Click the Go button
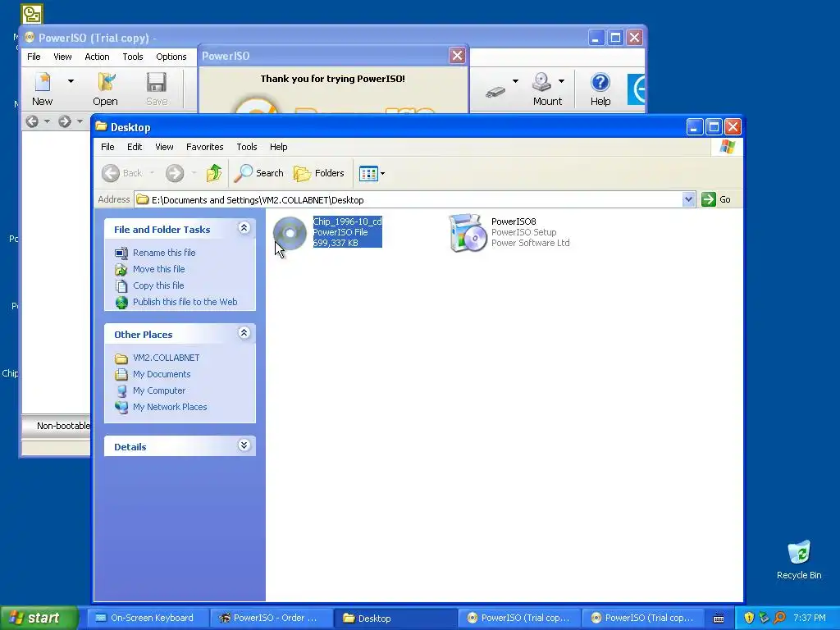The height and width of the screenshot is (630, 840). 716,199
